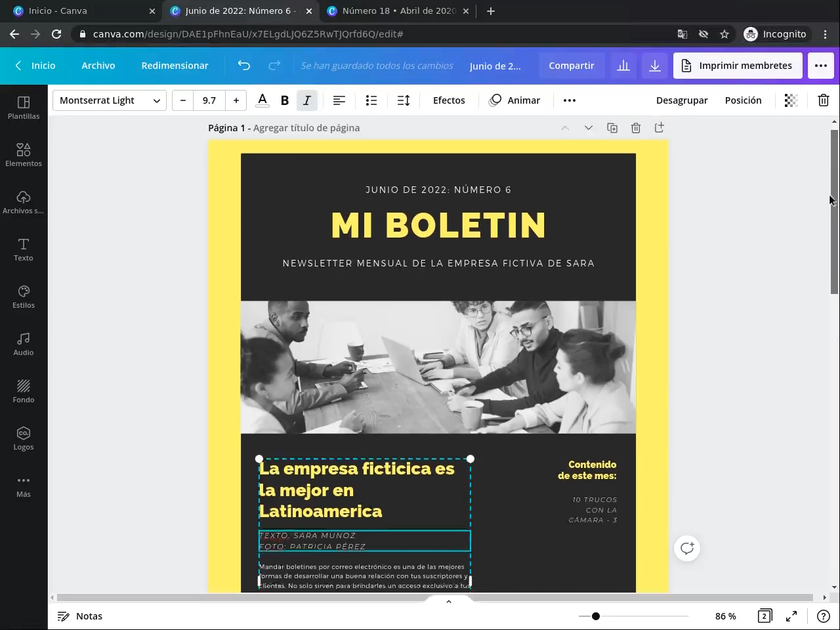Toggle bulleted list formatting

[x=371, y=100]
